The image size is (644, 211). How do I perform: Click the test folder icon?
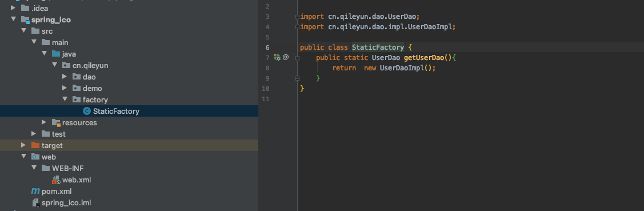click(x=46, y=134)
